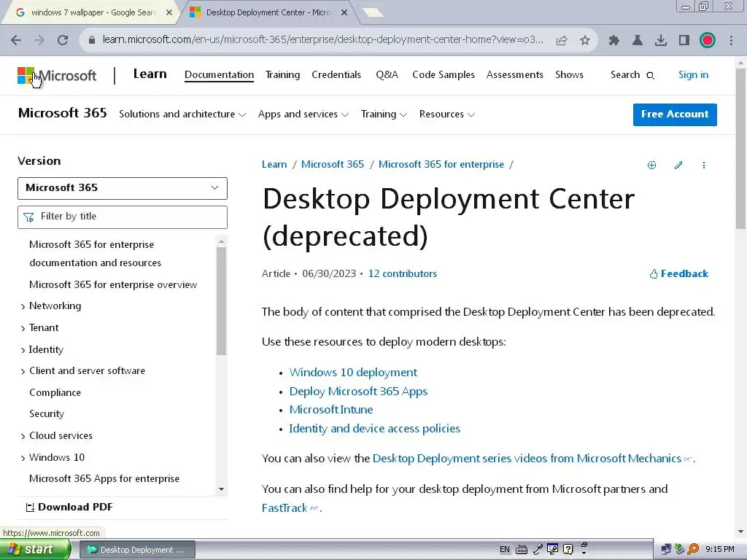747x560 pixels.
Task: Open the Windows start button
Action: (34, 550)
